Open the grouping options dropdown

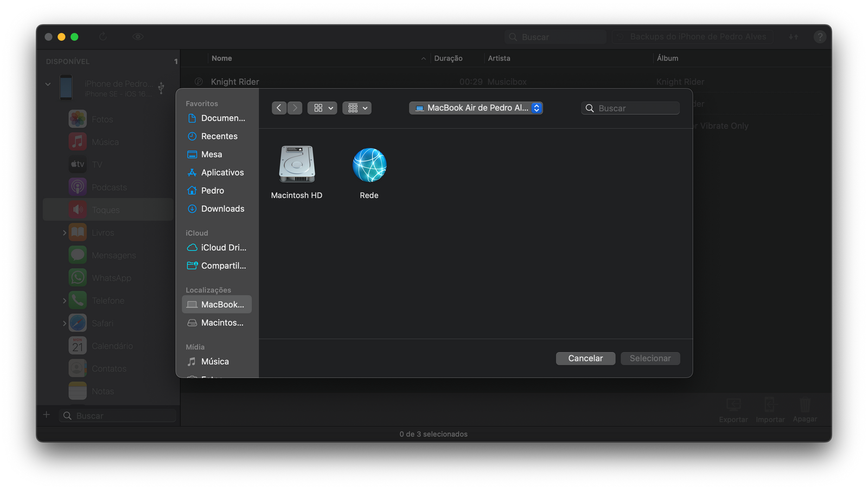pos(357,108)
